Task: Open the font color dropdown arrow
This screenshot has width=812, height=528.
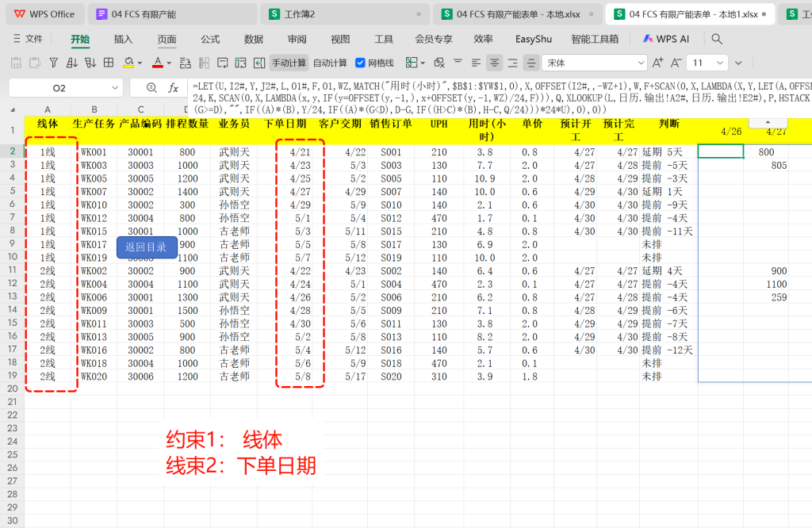Action: [x=169, y=63]
